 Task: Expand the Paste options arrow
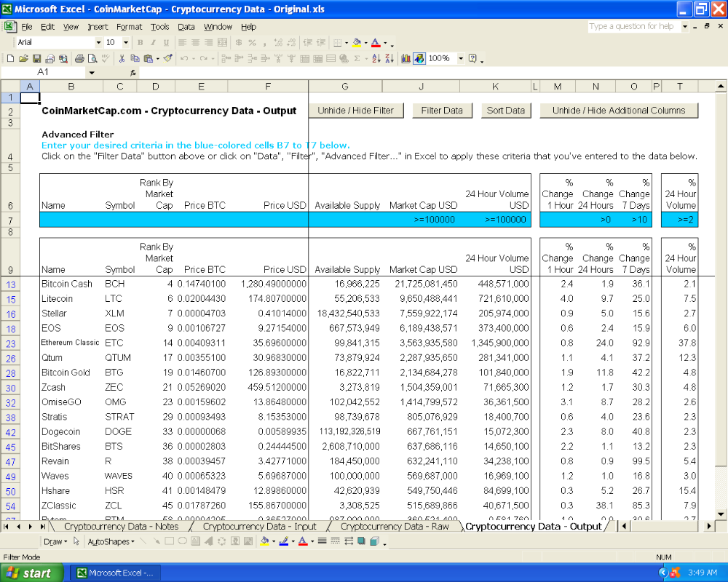pyautogui.click(x=157, y=58)
